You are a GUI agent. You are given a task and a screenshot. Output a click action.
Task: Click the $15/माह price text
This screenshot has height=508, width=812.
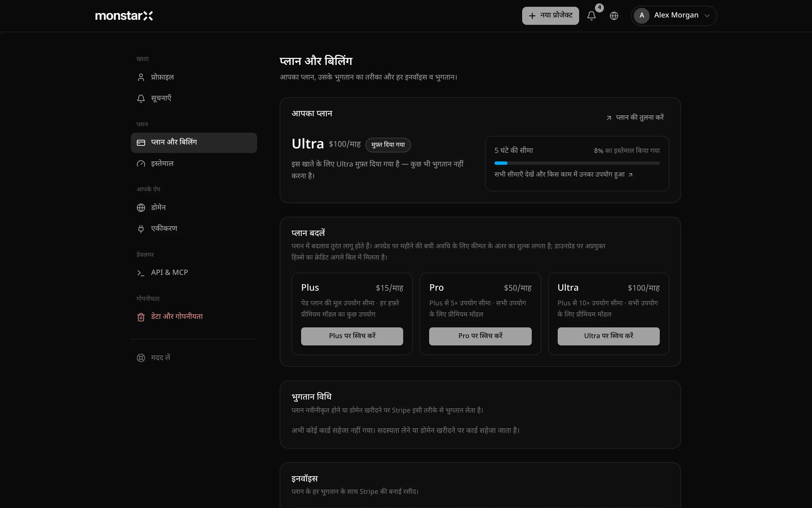pyautogui.click(x=389, y=288)
